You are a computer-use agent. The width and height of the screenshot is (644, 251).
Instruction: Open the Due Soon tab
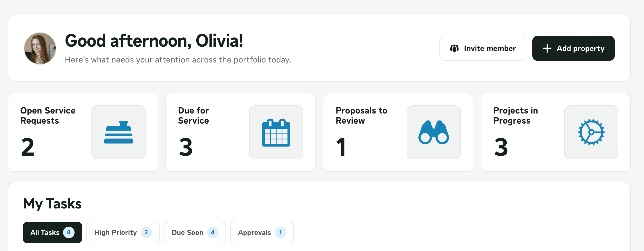click(195, 232)
